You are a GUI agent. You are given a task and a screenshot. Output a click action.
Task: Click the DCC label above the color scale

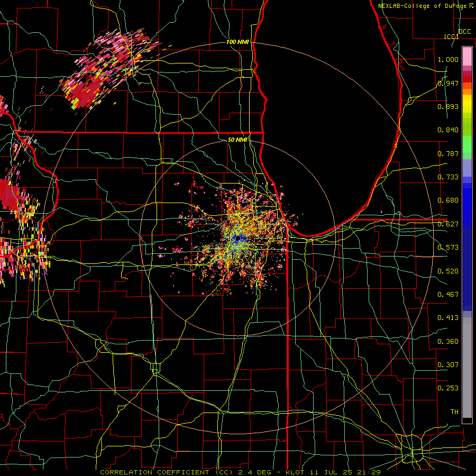[464, 32]
